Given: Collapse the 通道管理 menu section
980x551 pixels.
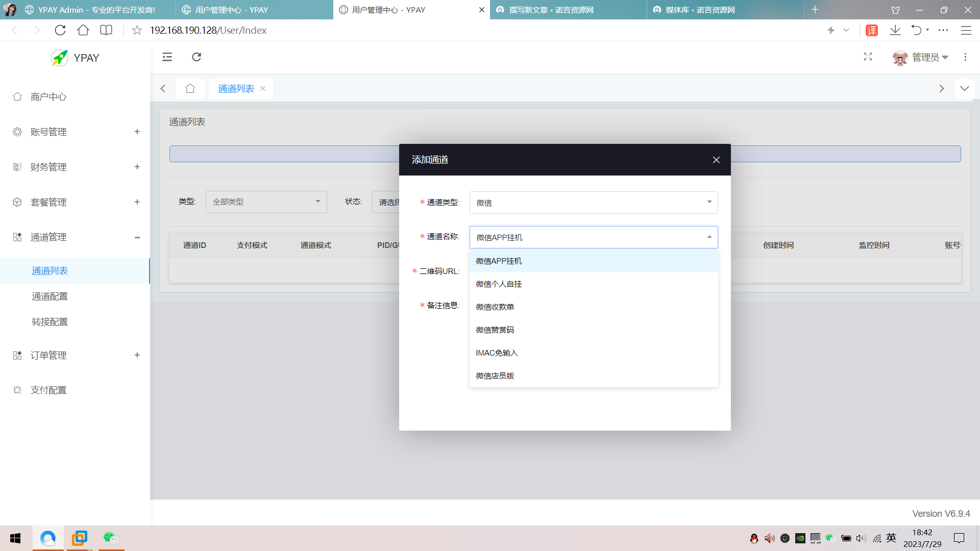Looking at the screenshot, I should (137, 237).
